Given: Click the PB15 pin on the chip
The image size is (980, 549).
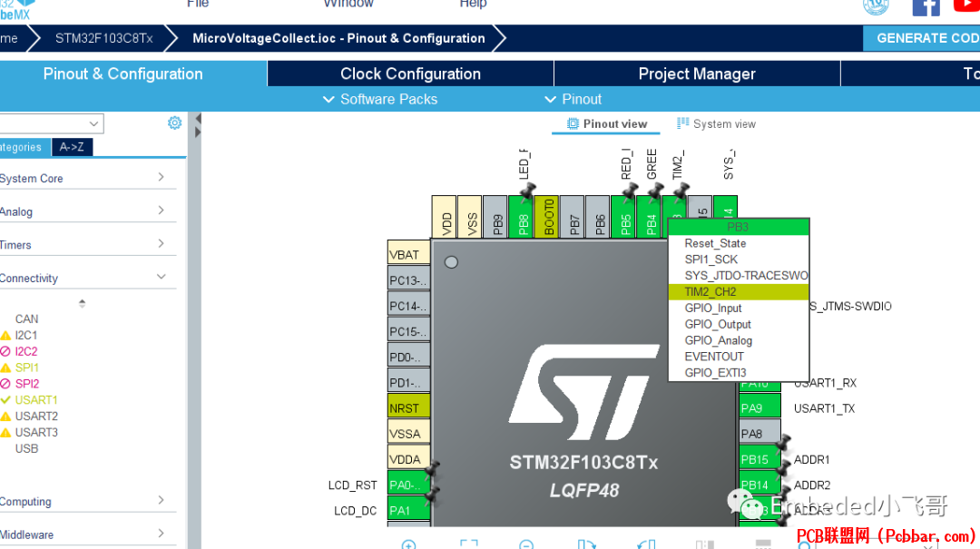Looking at the screenshot, I should tap(760, 459).
